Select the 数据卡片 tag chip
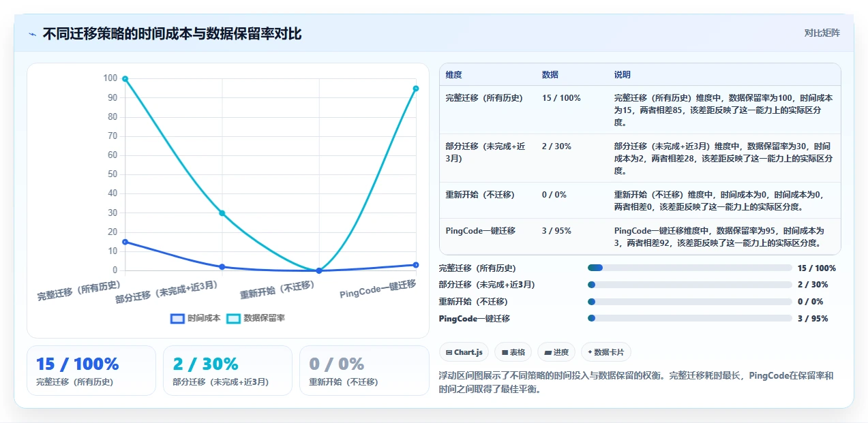 (x=606, y=352)
